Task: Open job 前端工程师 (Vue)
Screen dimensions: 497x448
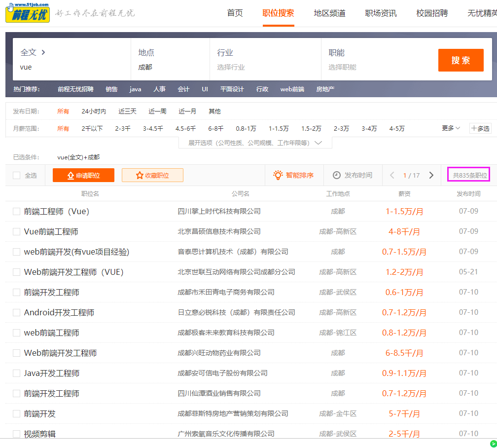Action: 57,211
